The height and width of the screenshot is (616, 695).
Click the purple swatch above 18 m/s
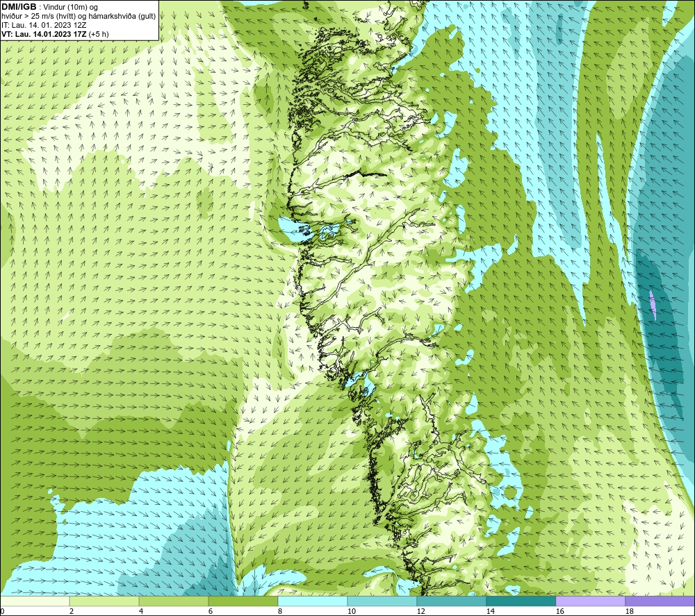pyautogui.click(x=660, y=601)
